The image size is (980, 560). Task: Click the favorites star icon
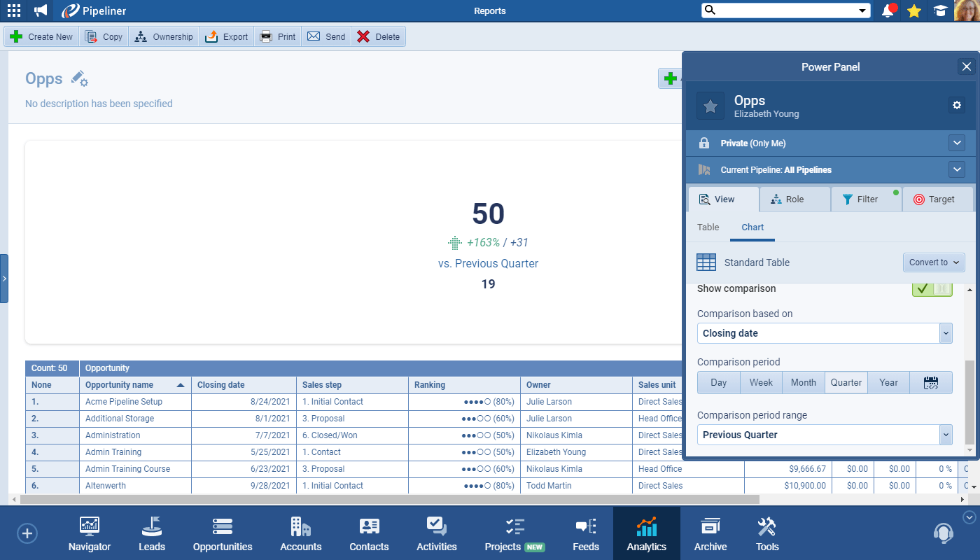coord(914,10)
